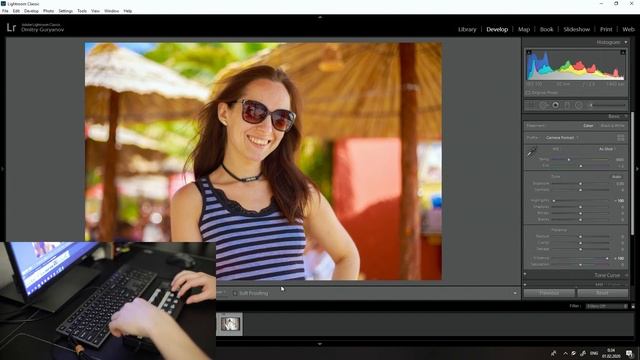Select the filmstrip photo thumbnail
The width and height of the screenshot is (640, 360).
pyautogui.click(x=230, y=324)
